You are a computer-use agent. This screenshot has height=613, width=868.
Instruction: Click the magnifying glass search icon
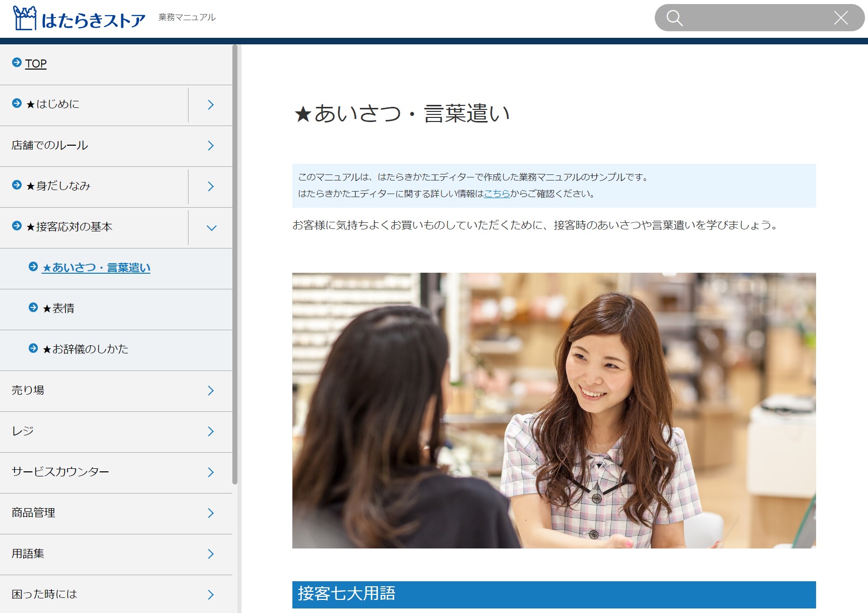tap(674, 18)
